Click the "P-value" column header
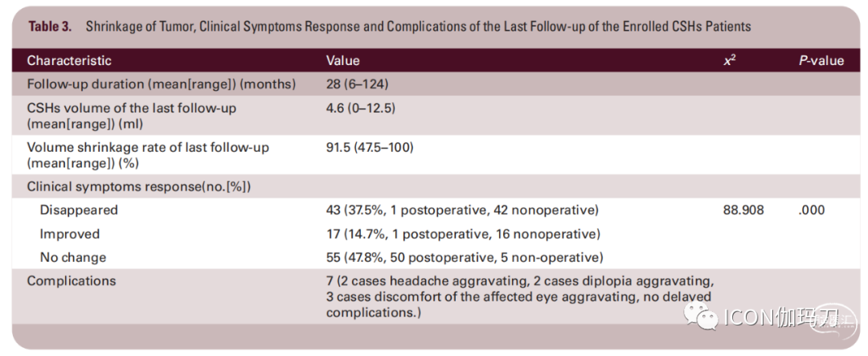The height and width of the screenshot is (356, 868). tap(821, 60)
